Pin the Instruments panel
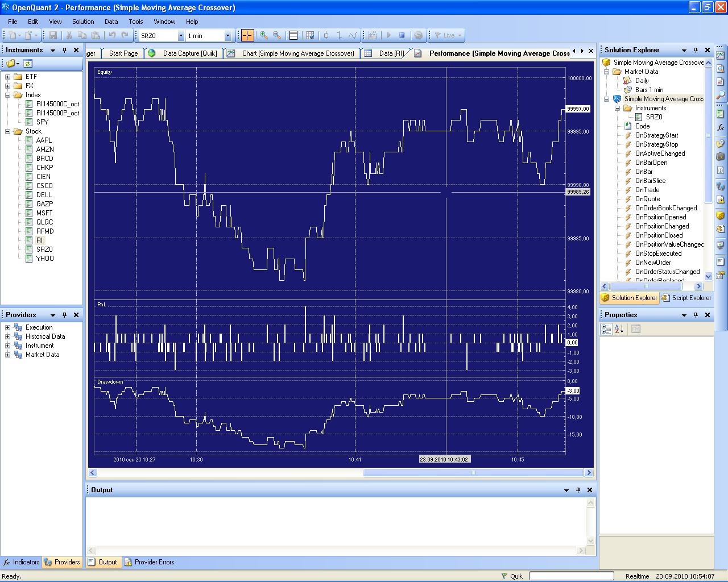The image size is (728, 582). (64, 50)
